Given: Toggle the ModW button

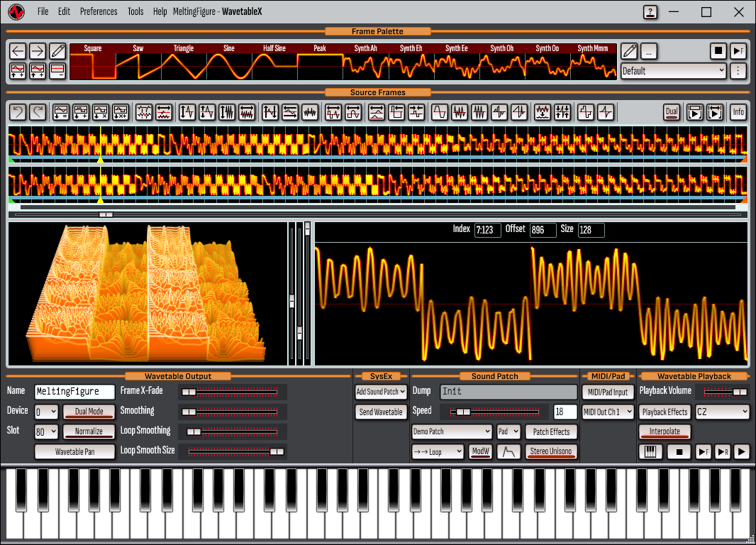Looking at the screenshot, I should tap(480, 451).
